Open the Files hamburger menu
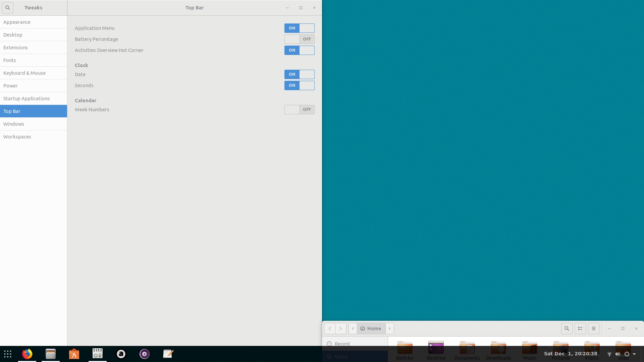644x362 pixels. click(594, 328)
